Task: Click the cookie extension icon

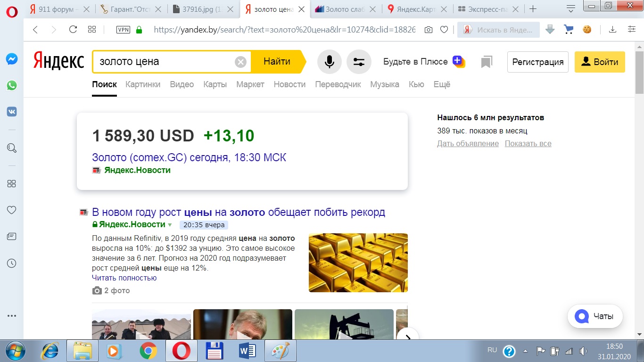Action: (587, 30)
